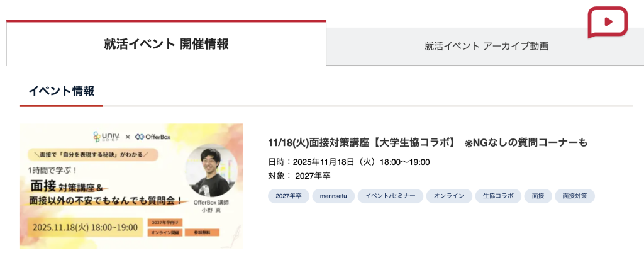The image size is (644, 265).
Task: Open the 就活イベント 開催情報 tab
Action: click(x=166, y=43)
